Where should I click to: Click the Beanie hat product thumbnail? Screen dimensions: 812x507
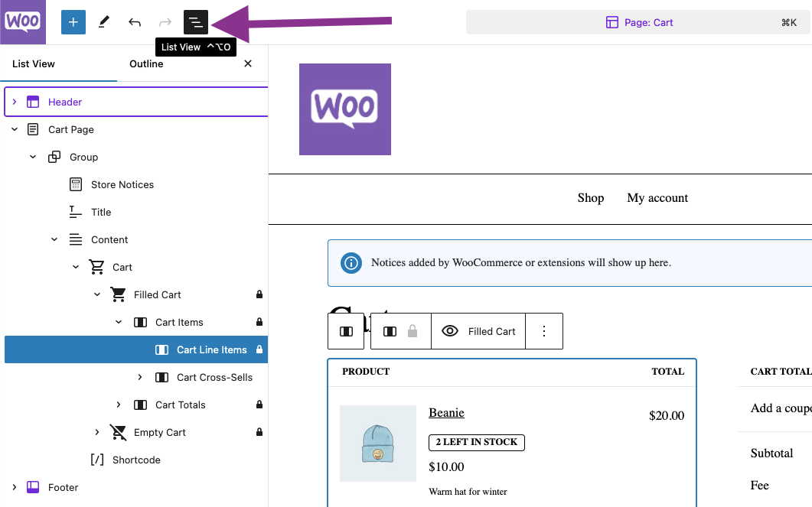[x=377, y=444]
